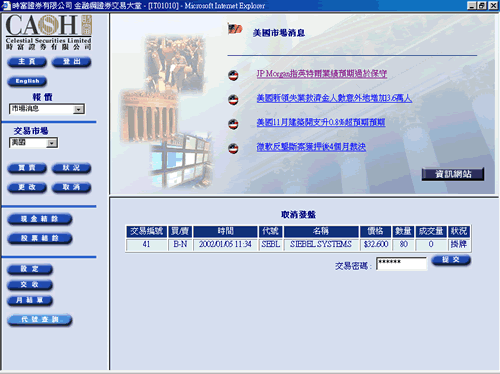500x374 pixels.
Task: Click the 資訊網站 info site button
Action: (x=453, y=174)
